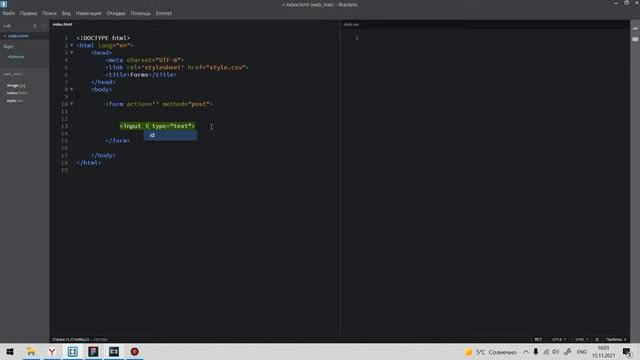Open the Extension Manager icon

coord(635,39)
